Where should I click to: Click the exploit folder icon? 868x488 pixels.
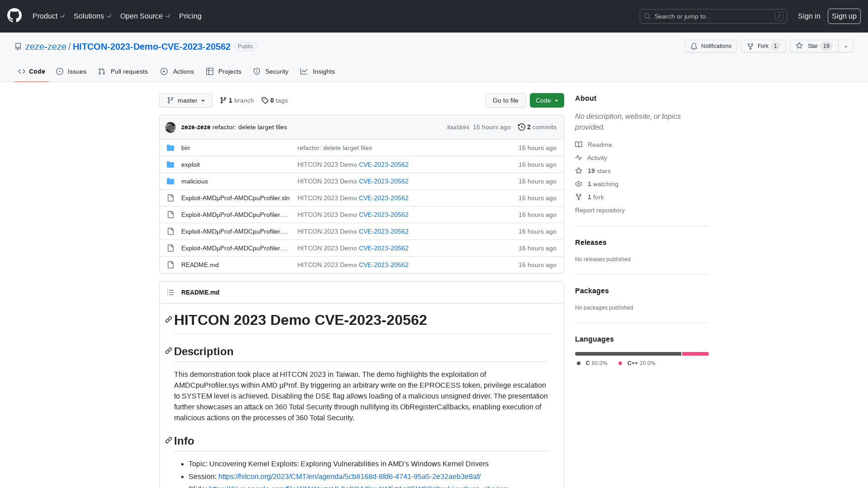pos(170,164)
